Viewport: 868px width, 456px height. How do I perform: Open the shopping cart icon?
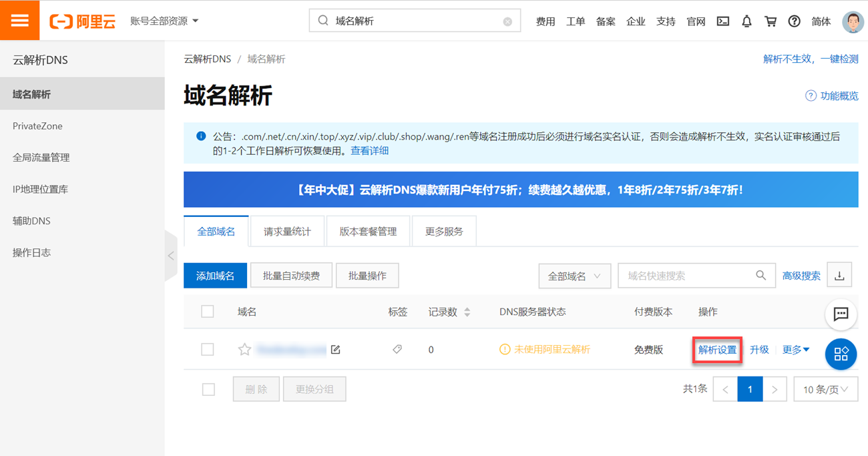pyautogui.click(x=771, y=21)
